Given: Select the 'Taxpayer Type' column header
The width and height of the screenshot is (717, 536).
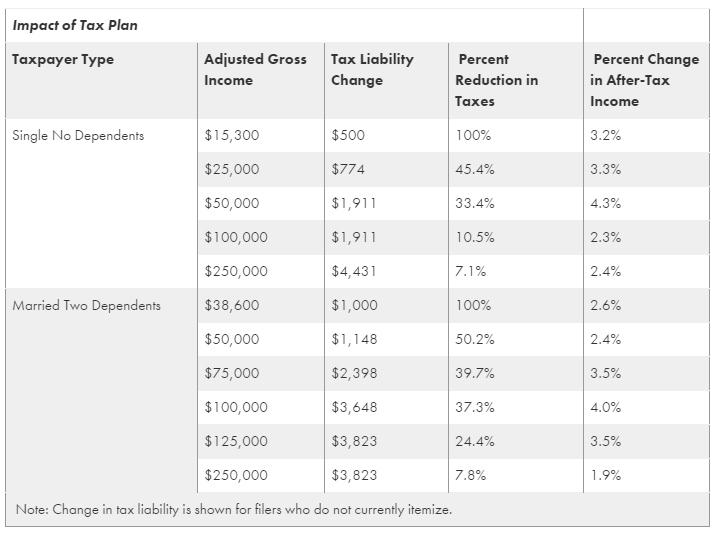Looking at the screenshot, I should click(63, 60).
